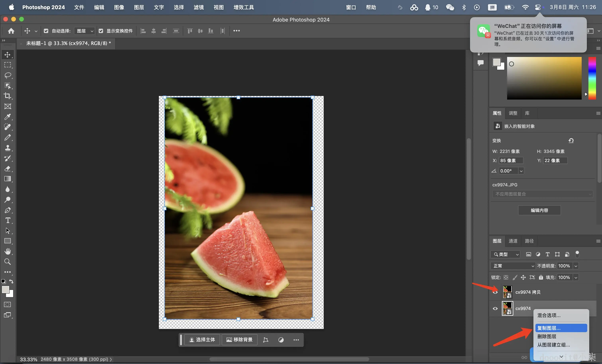602x364 pixels.
Task: Click the lock all layer icon
Action: coord(541,277)
